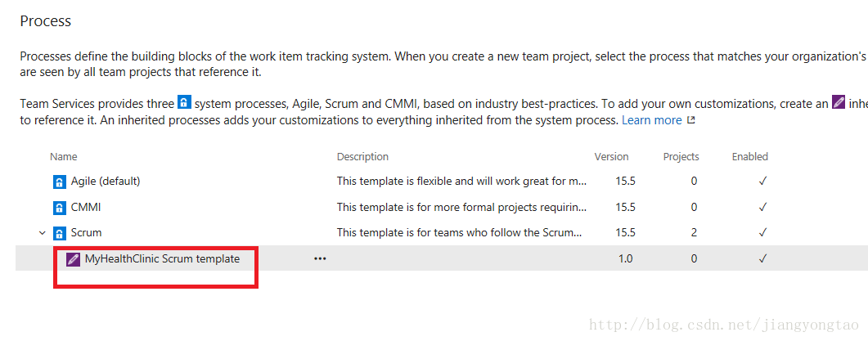Click the lock icon beside Scrum

(59, 233)
